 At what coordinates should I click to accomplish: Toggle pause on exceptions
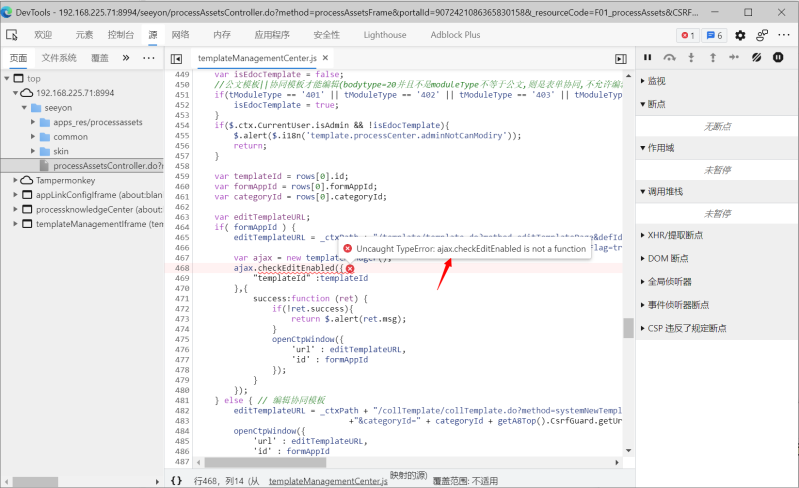pos(778,59)
